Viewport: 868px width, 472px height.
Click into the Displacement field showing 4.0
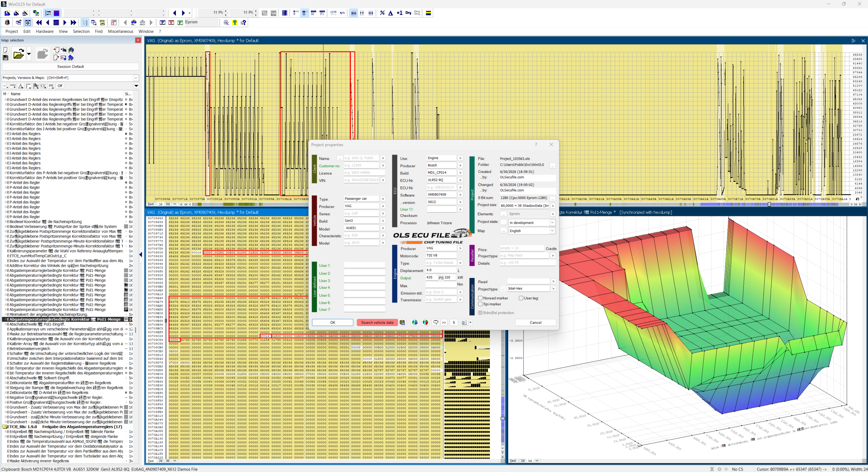coord(441,270)
